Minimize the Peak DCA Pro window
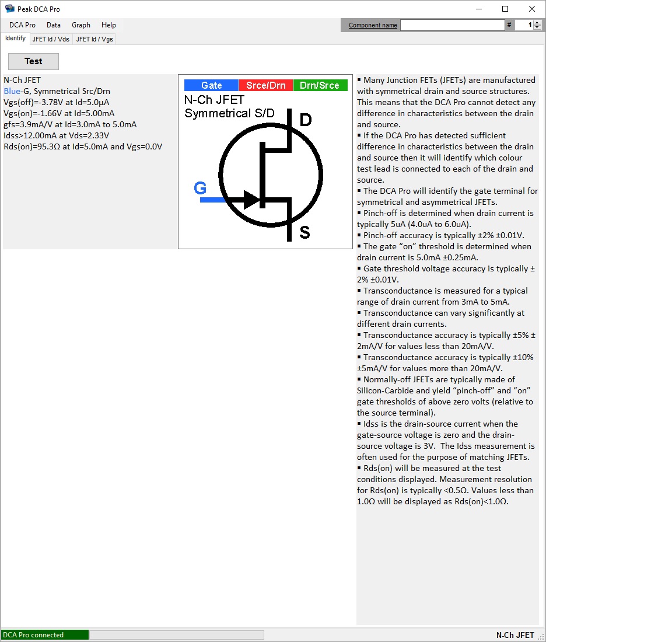The height and width of the screenshot is (642, 672). pyautogui.click(x=479, y=9)
